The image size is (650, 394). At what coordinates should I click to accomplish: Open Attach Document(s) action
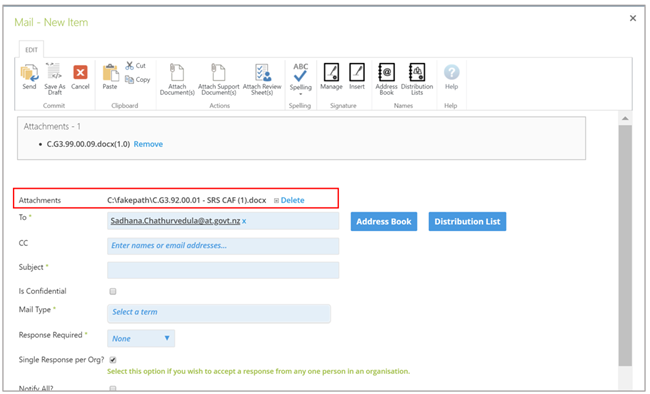177,79
